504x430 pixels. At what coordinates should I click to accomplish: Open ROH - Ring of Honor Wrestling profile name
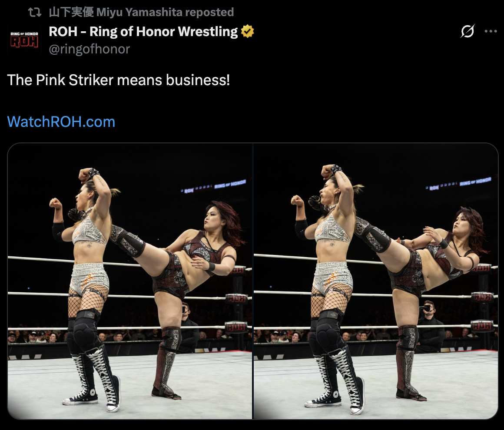tap(143, 32)
